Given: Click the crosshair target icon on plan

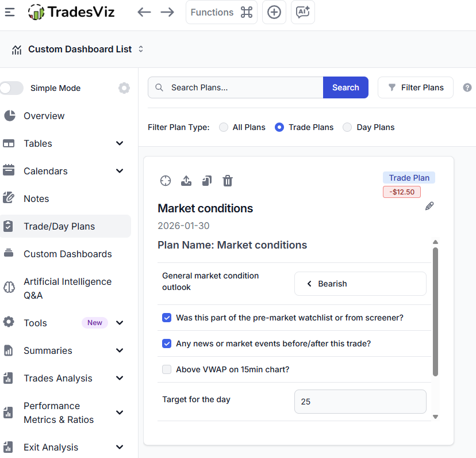Looking at the screenshot, I should tap(166, 181).
